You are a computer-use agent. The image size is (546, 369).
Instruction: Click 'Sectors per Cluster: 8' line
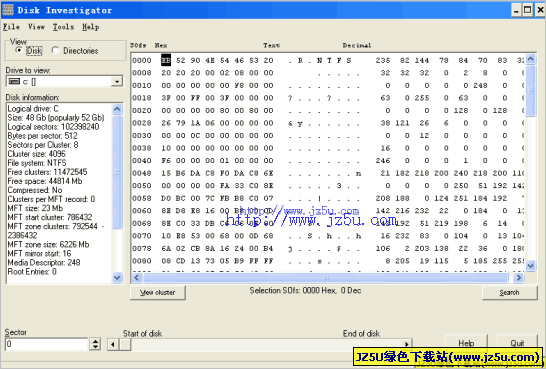[43, 145]
